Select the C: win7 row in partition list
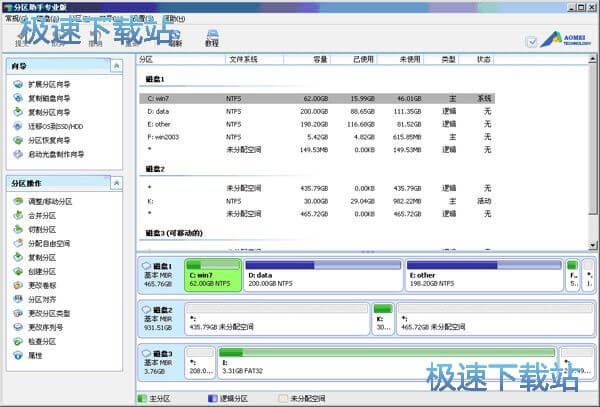The image size is (600, 407). pos(317,99)
